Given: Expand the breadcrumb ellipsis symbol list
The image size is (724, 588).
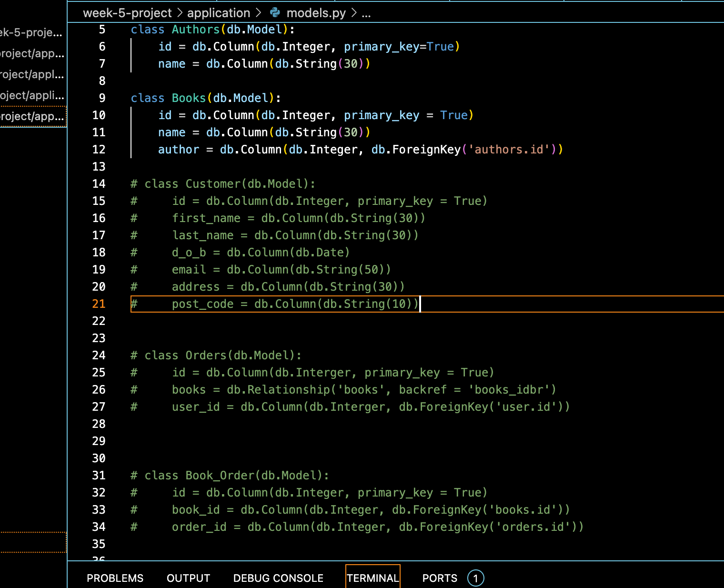Looking at the screenshot, I should (x=366, y=13).
